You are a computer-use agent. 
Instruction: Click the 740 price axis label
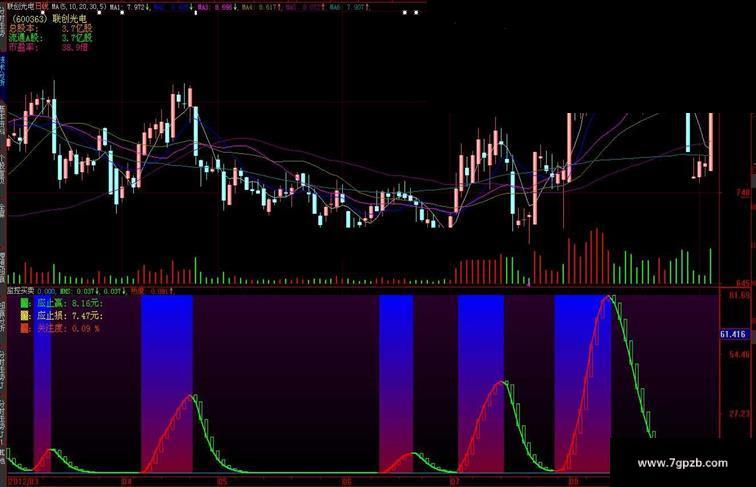click(743, 193)
